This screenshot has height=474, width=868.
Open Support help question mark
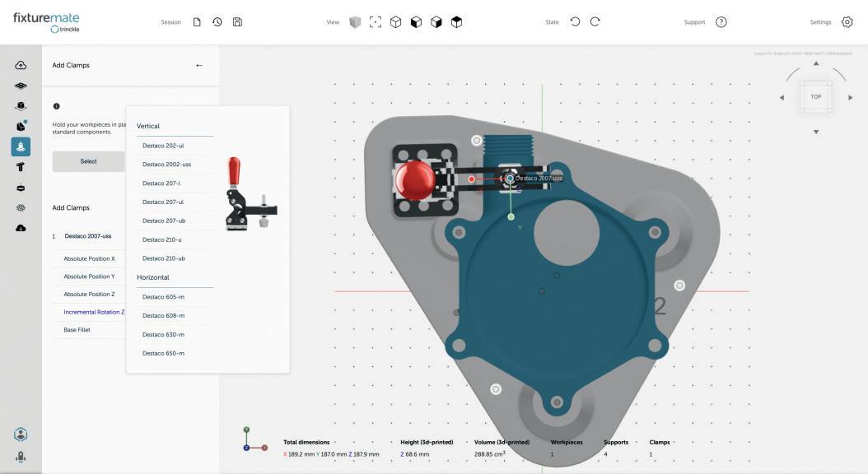click(x=721, y=22)
